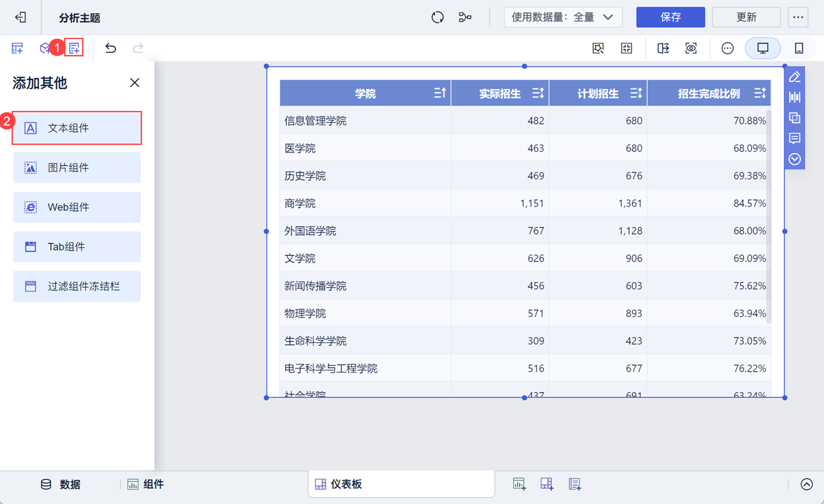Open the 使用数据量 dropdown
This screenshot has height=504, width=824.
[563, 17]
